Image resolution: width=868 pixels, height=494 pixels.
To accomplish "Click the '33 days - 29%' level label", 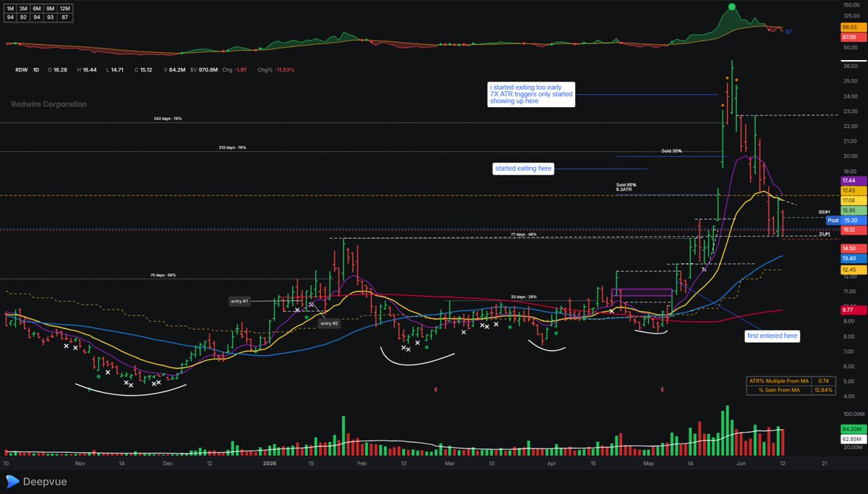I will [524, 297].
